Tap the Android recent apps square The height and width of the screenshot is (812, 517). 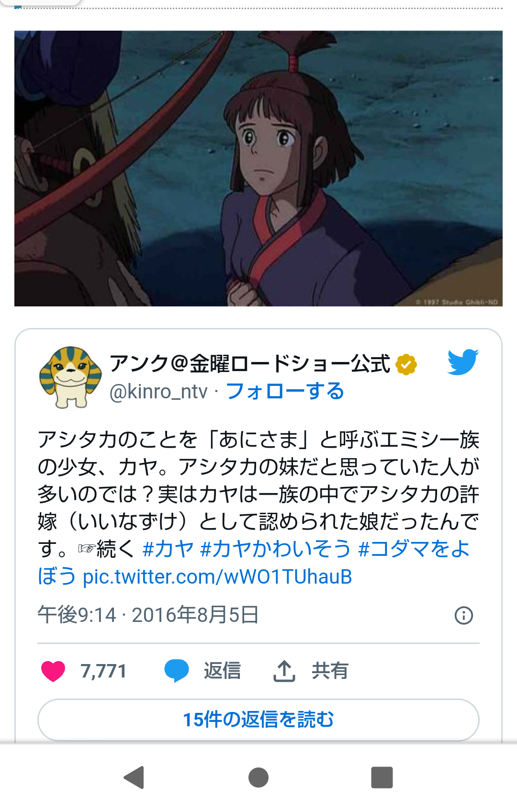click(x=382, y=777)
